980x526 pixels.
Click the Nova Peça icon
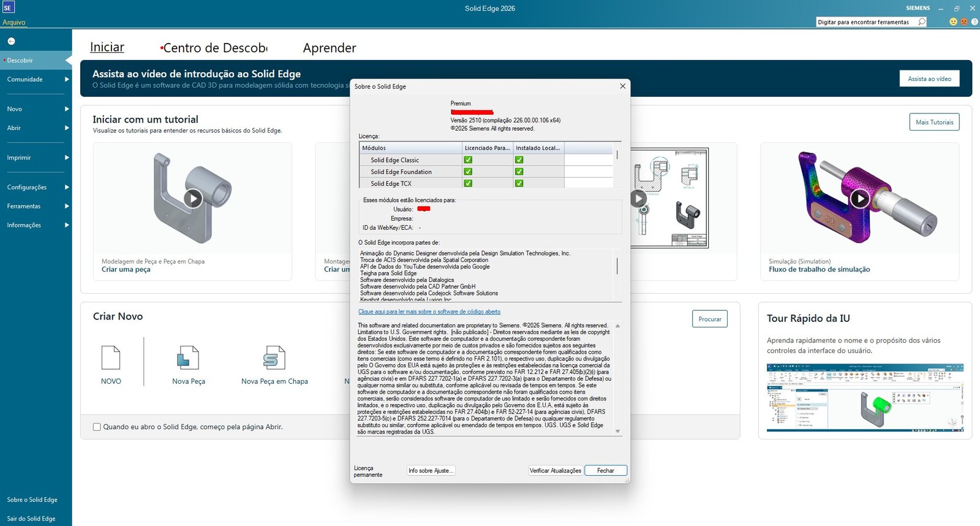tap(189, 357)
